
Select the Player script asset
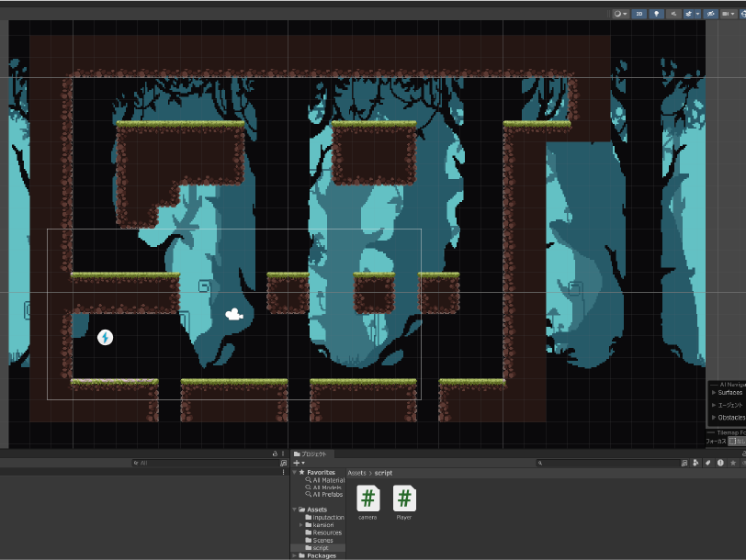tap(403, 499)
